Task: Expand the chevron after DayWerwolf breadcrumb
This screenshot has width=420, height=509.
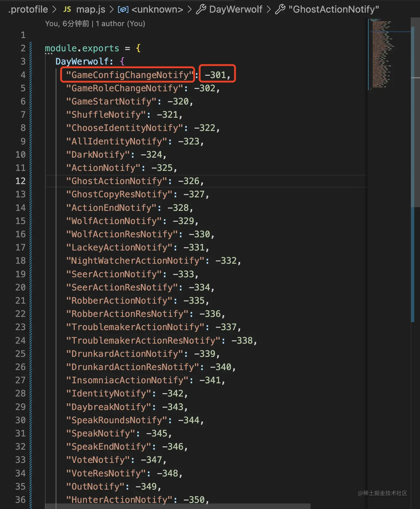Action: [269, 10]
